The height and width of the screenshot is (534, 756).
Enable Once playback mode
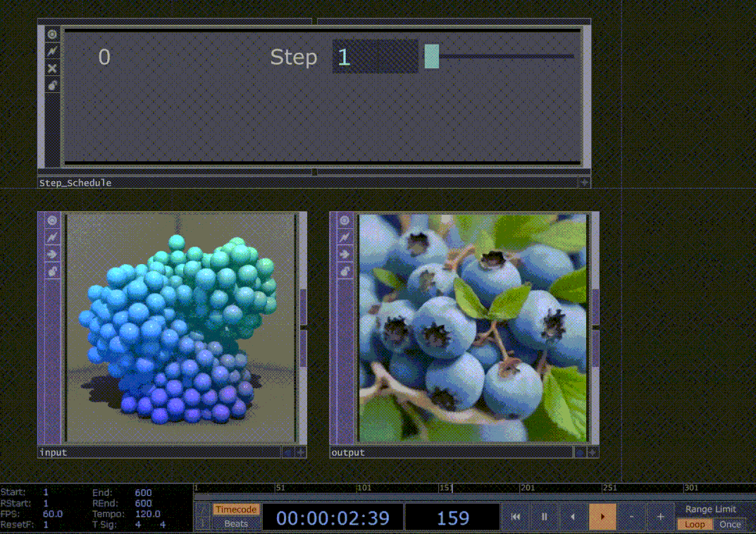(730, 524)
